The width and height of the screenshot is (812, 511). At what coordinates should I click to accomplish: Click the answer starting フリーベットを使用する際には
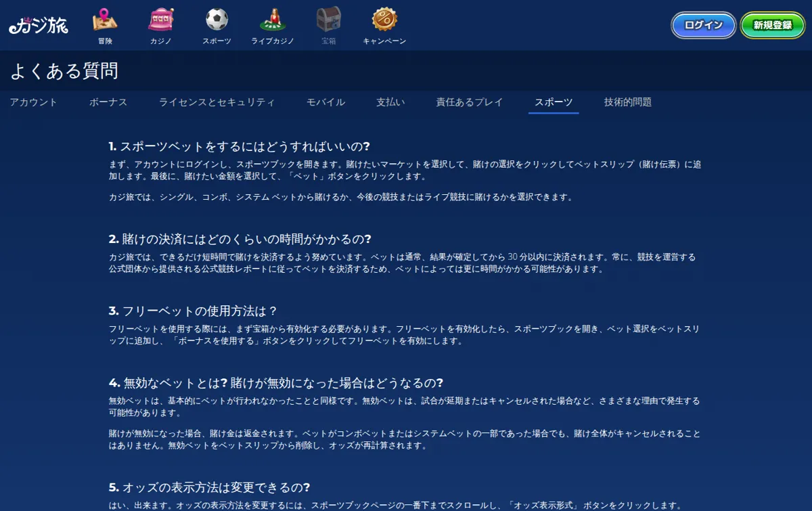coord(405,334)
